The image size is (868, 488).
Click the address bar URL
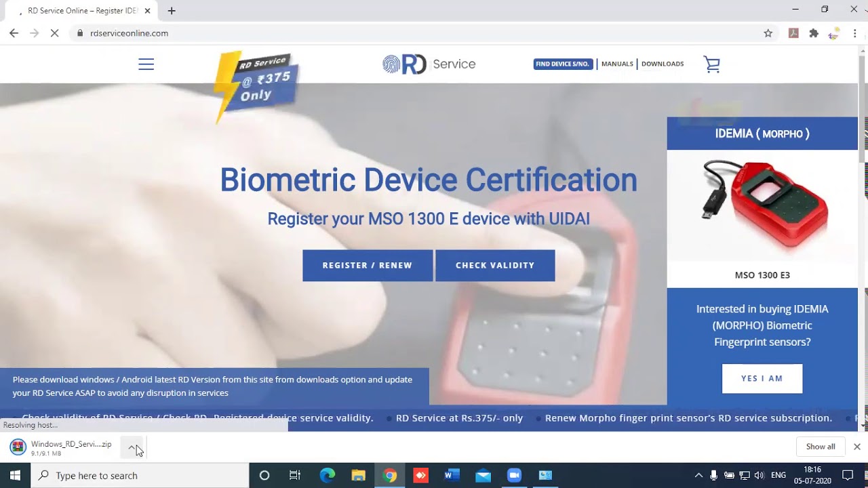(129, 33)
